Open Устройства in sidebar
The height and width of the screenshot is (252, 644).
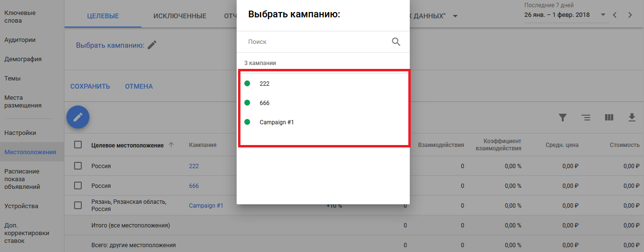[21, 206]
